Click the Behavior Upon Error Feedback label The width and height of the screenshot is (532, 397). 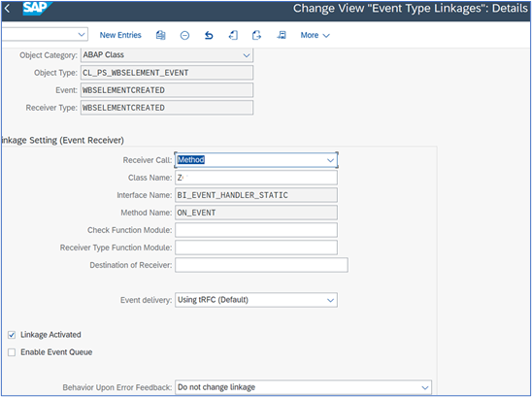[x=117, y=387]
